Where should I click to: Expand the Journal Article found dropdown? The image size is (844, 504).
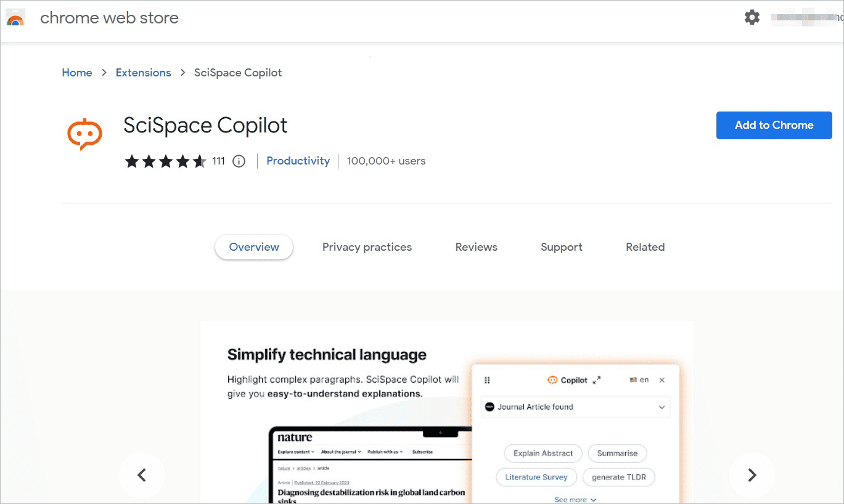575,407
